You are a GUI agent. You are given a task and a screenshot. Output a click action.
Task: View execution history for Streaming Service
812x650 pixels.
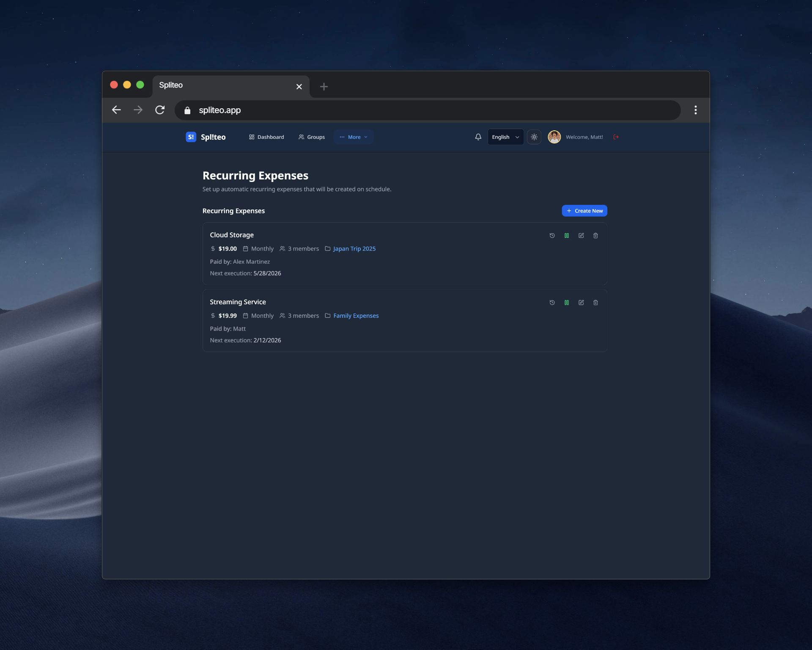click(x=552, y=303)
